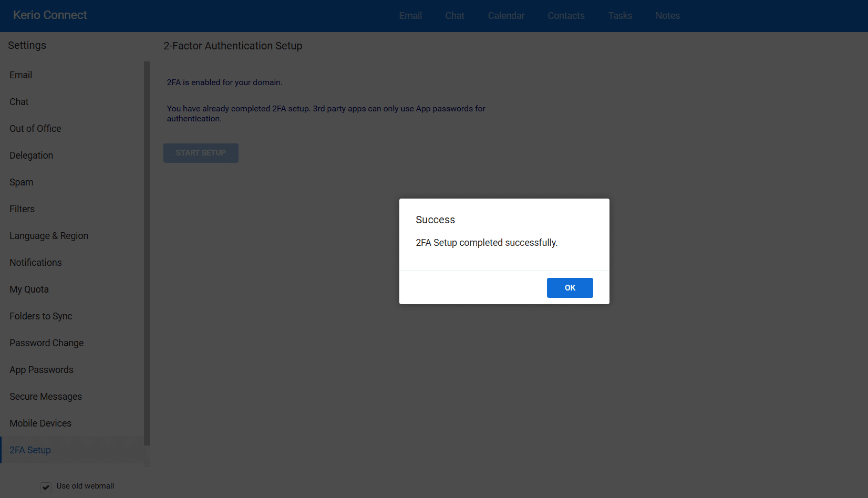Click OK in the Success dialog
The height and width of the screenshot is (498, 868).
tap(570, 288)
